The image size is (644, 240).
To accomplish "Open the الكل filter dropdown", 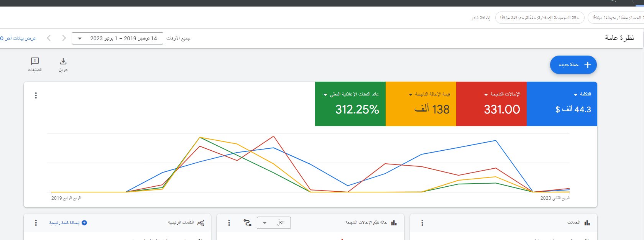I will 274,223.
